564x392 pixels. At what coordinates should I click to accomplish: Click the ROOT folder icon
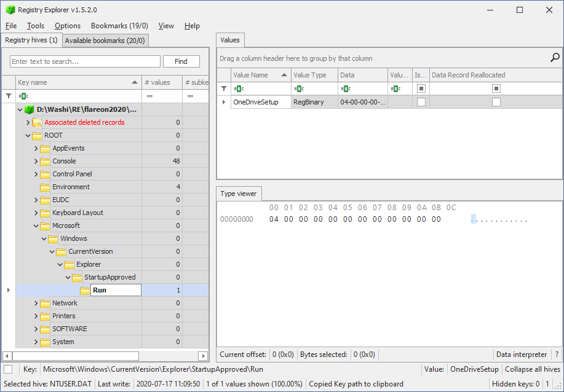(37, 135)
